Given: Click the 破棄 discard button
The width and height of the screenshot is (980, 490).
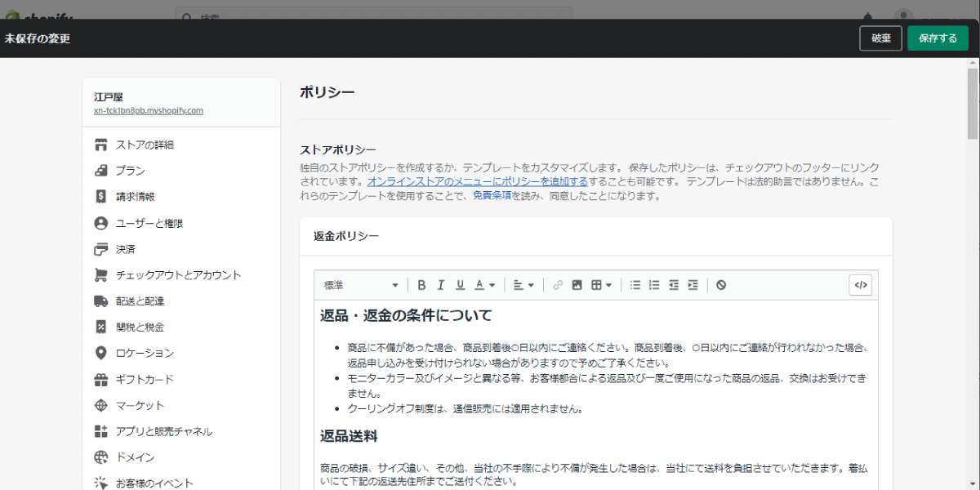Looking at the screenshot, I should point(880,38).
